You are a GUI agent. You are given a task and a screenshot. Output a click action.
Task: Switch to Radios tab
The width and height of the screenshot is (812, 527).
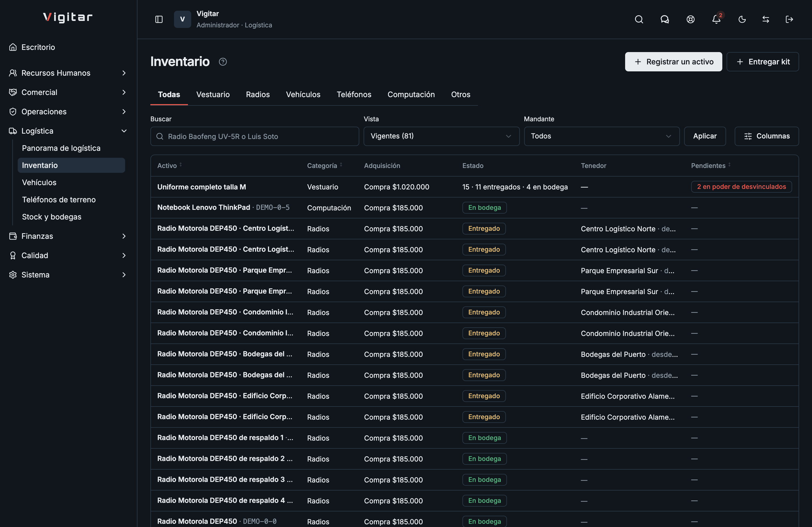click(x=258, y=95)
